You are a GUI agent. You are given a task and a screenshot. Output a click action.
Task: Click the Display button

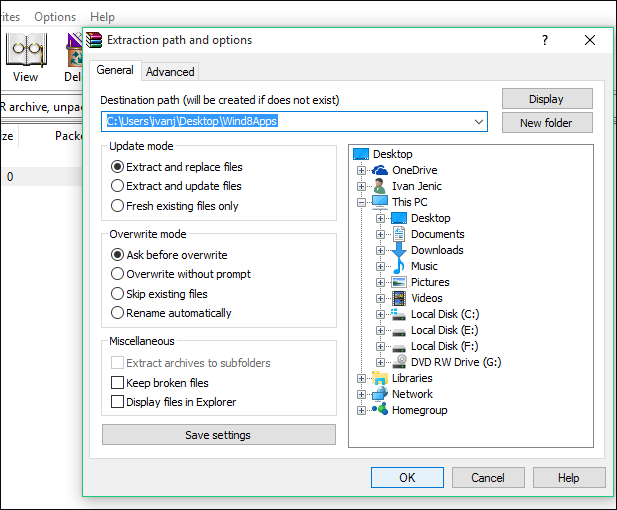(547, 99)
